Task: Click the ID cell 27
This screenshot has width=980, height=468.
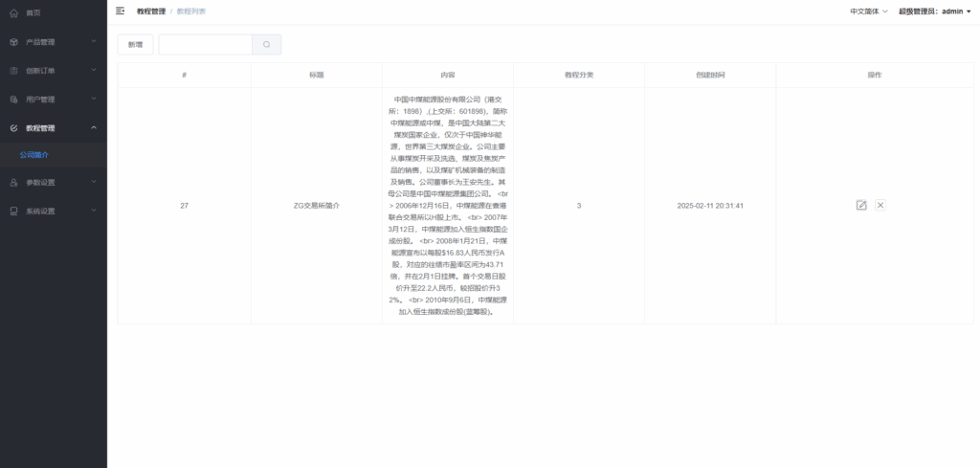Action: [185, 206]
